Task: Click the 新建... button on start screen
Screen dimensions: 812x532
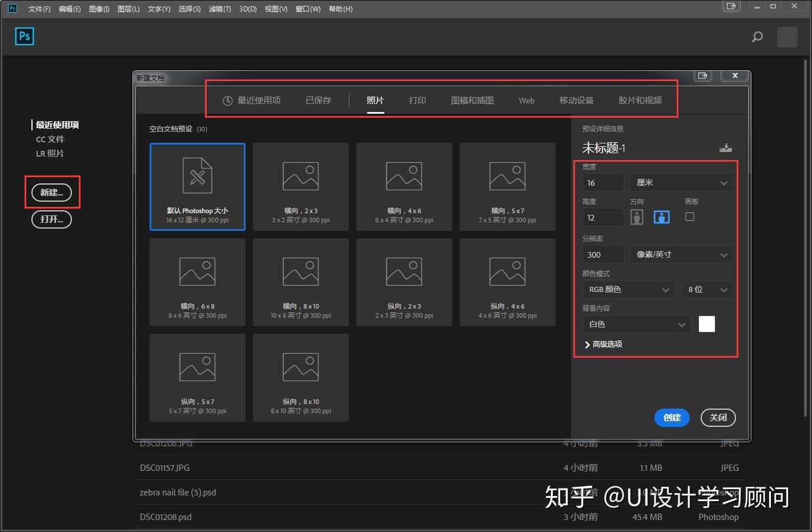Action: [x=51, y=193]
